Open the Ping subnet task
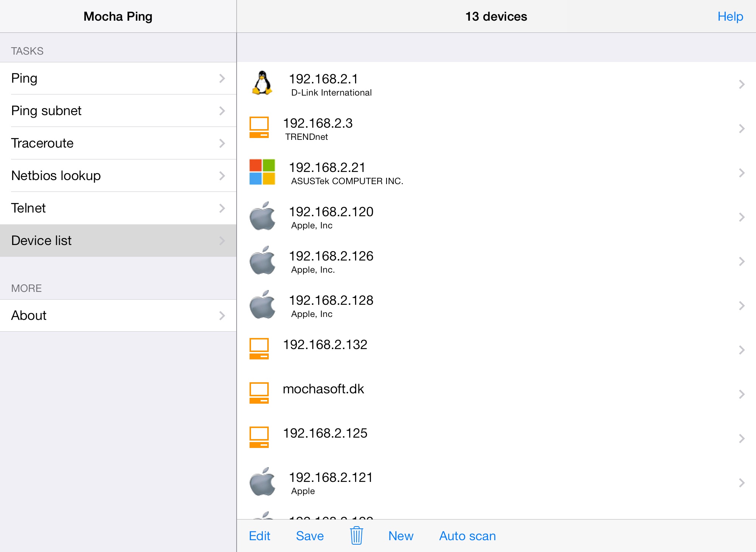 pos(118,111)
